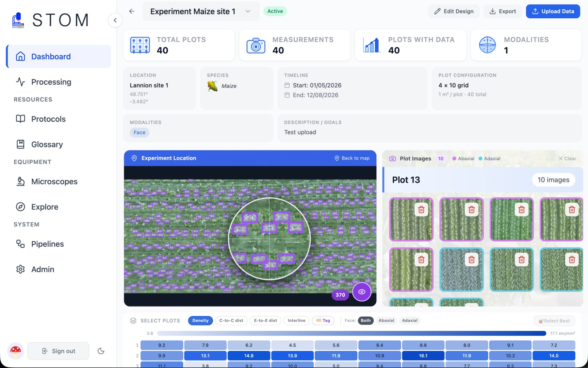Open the blue-tinted adaxial thumbnail in second row
This screenshot has width=588, height=368.
461,270
